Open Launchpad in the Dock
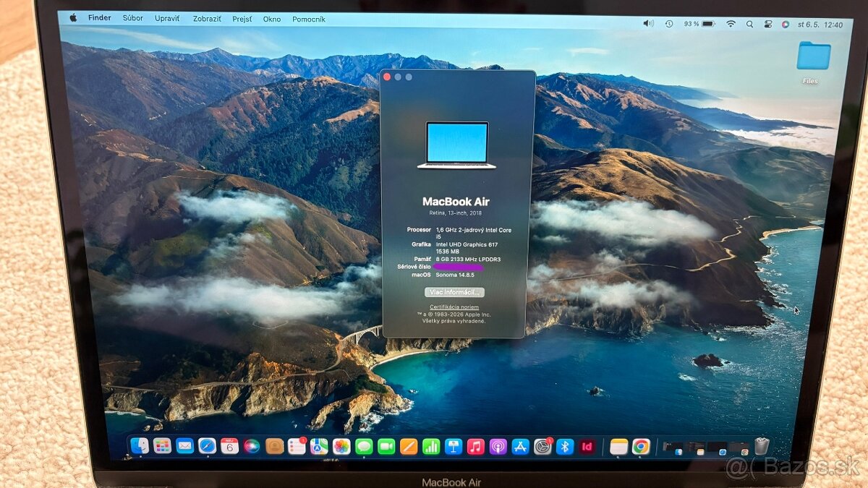The image size is (868, 488). click(x=162, y=446)
